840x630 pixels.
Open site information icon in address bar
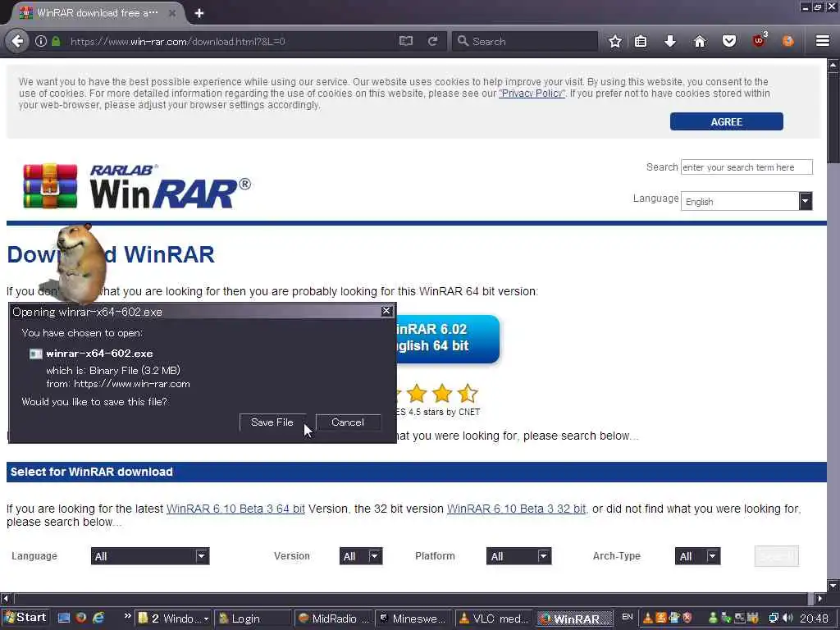[x=41, y=41]
